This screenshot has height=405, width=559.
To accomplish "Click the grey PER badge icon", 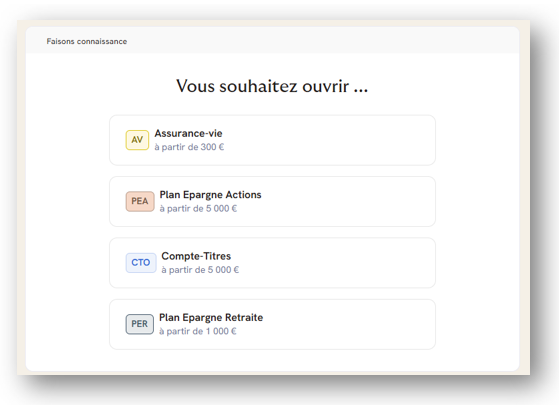I will coord(139,324).
